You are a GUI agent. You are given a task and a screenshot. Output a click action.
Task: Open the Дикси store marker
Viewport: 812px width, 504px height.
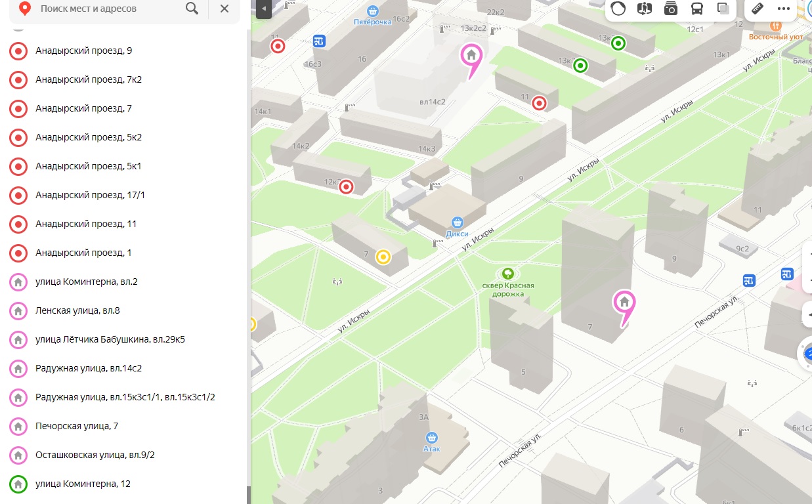(458, 222)
